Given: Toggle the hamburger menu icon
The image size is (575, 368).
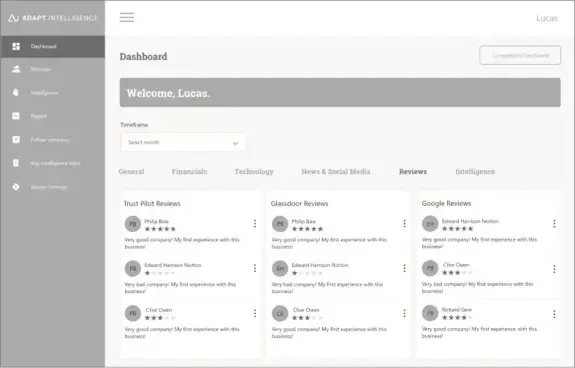Looking at the screenshot, I should tap(127, 17).
